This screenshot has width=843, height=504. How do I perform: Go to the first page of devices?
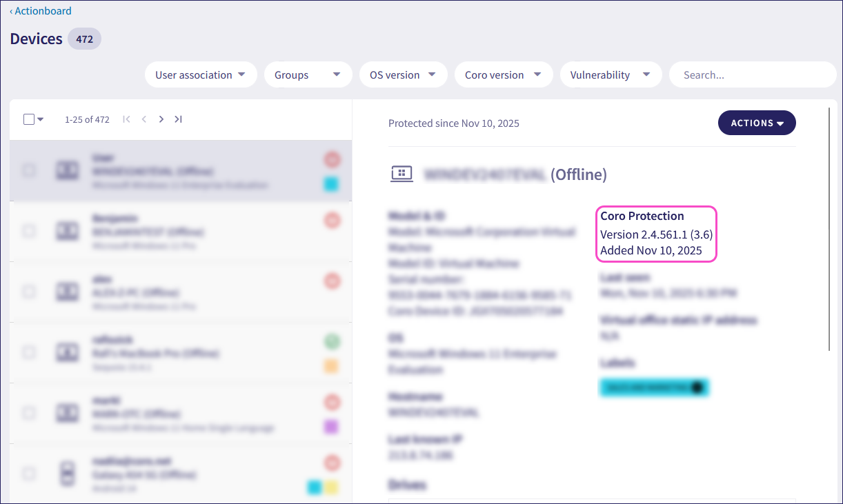126,119
